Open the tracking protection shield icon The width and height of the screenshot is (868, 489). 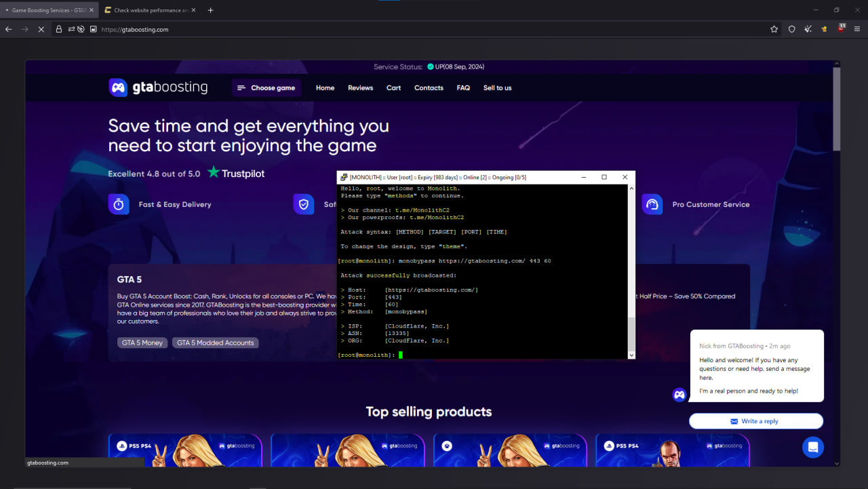(x=791, y=29)
